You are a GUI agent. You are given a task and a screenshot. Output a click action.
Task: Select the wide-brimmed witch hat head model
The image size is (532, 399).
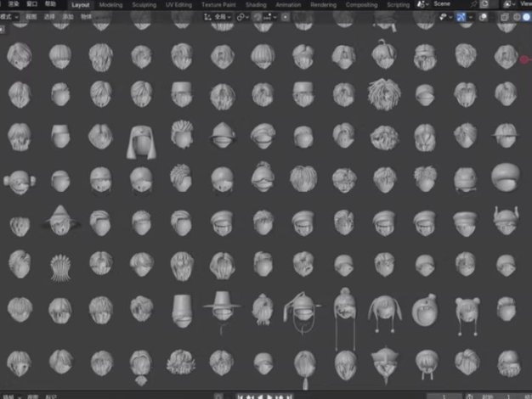tap(59, 221)
